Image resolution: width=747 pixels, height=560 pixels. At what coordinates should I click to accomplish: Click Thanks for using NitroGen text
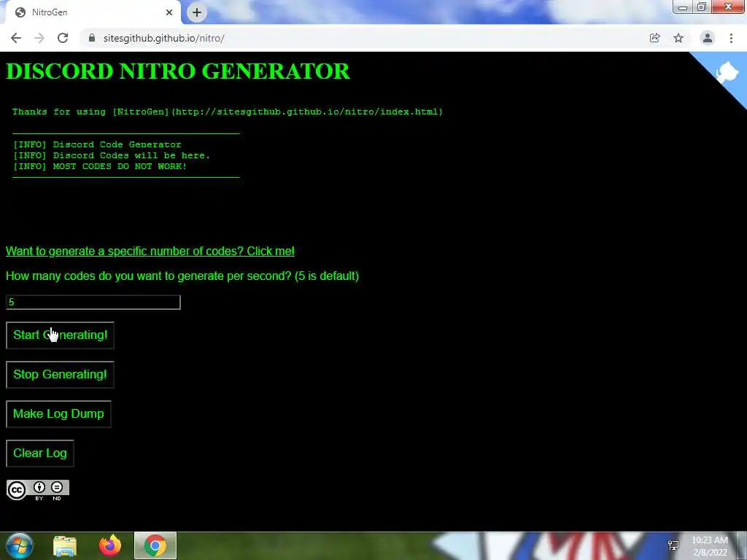click(228, 112)
